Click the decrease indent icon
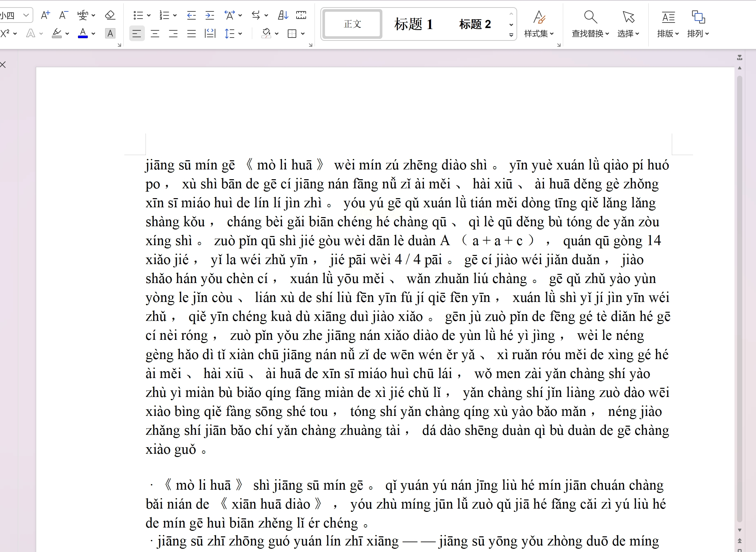 point(191,15)
